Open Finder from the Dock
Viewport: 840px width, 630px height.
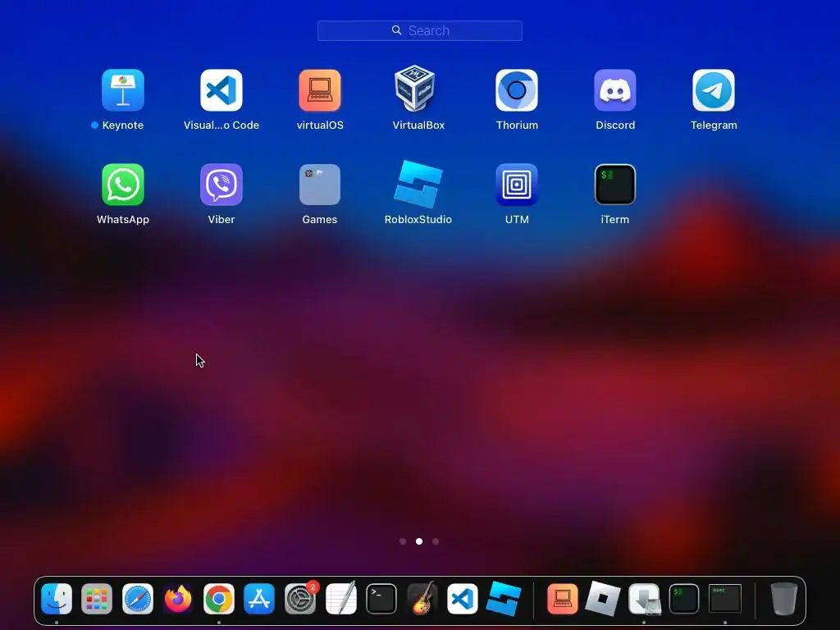point(57,598)
